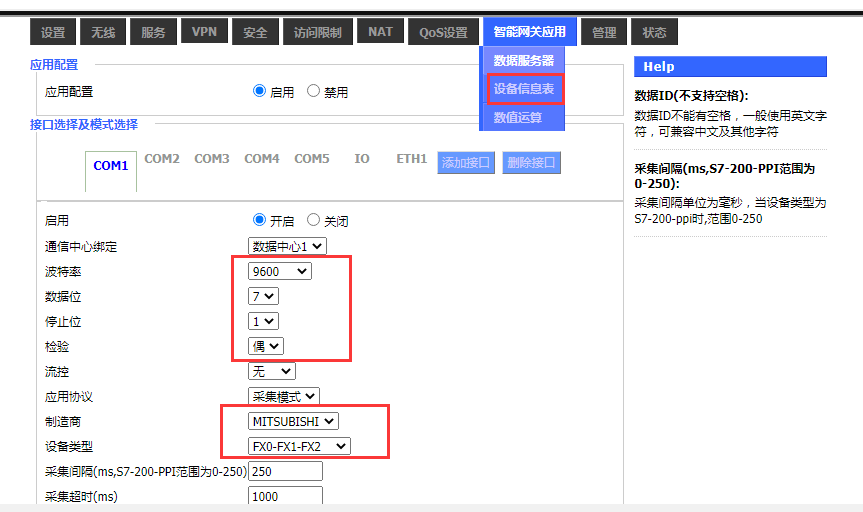Open the NAT menu tab
This screenshot has width=863, height=512.
click(380, 32)
